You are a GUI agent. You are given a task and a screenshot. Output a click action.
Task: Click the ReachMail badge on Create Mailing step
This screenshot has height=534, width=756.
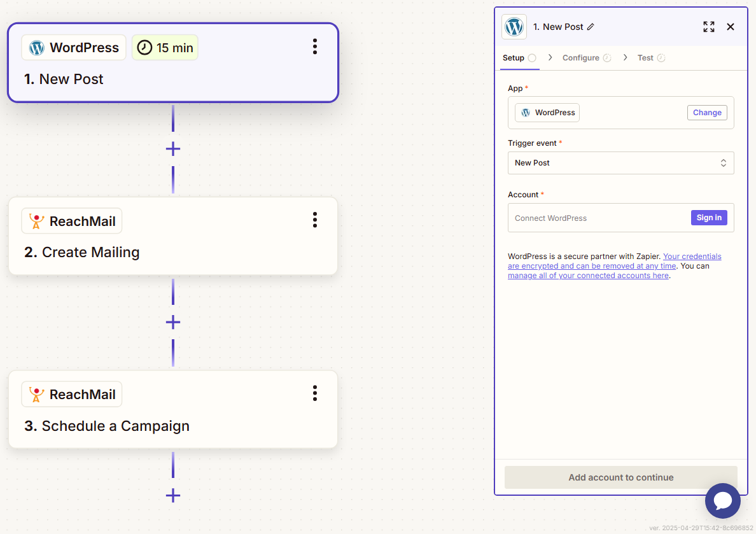pyautogui.click(x=72, y=221)
